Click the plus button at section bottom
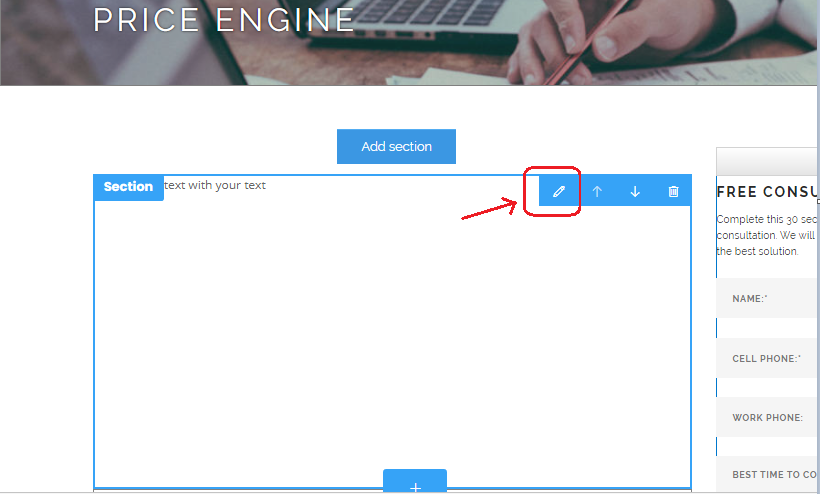Screen dimensions: 820x494 [415, 481]
